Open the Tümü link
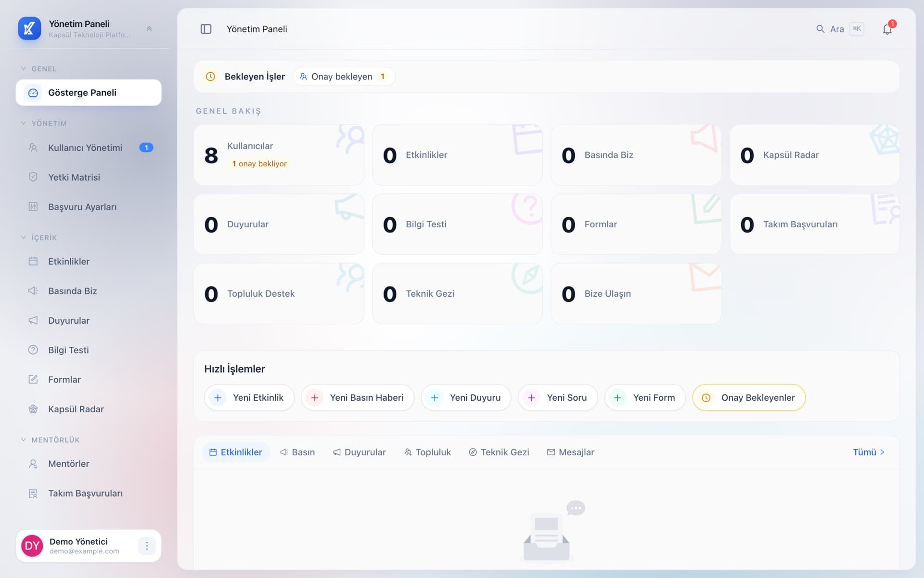The height and width of the screenshot is (578, 924). pos(869,452)
